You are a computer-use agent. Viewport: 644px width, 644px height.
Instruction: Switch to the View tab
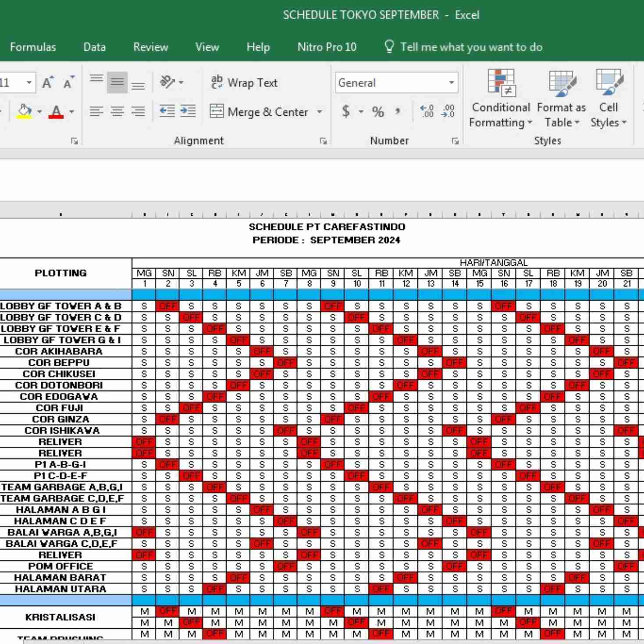pyautogui.click(x=207, y=47)
